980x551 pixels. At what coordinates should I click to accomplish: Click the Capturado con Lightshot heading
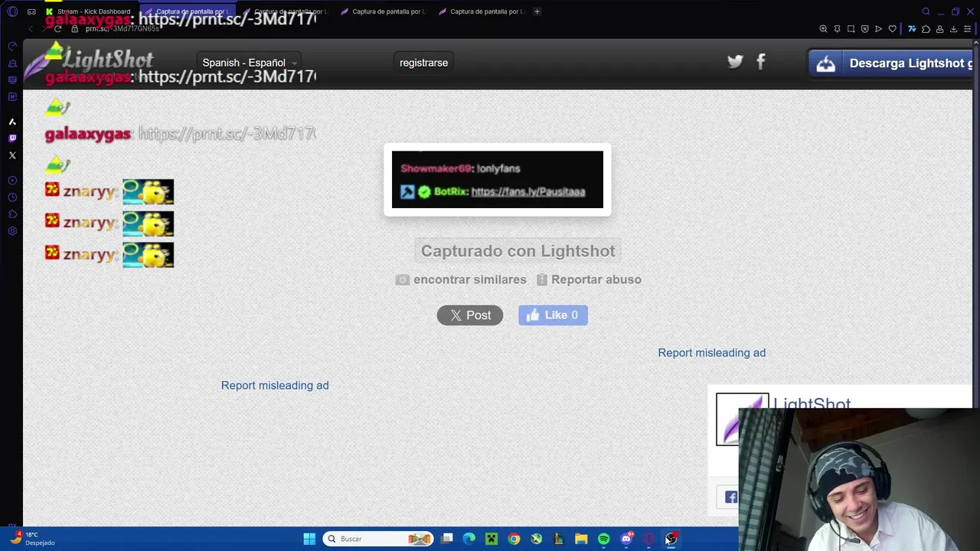518,251
